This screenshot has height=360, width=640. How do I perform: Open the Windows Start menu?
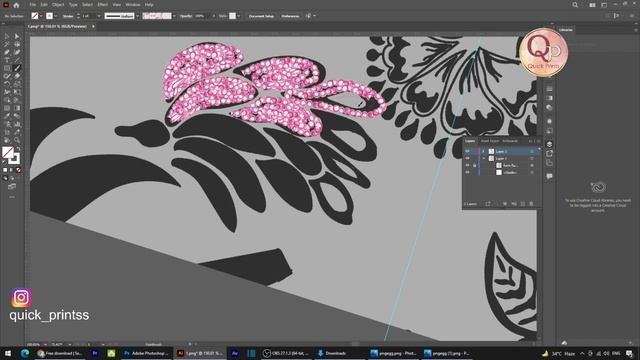pos(7,353)
